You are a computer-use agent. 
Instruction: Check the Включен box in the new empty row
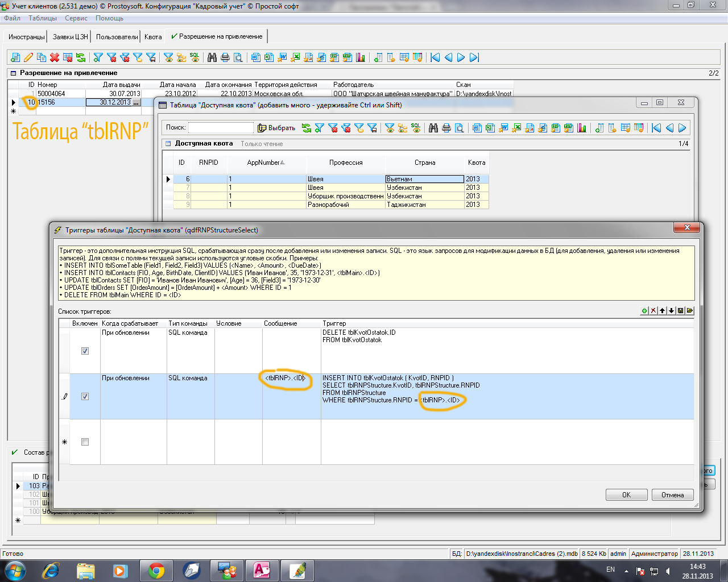[x=85, y=442]
